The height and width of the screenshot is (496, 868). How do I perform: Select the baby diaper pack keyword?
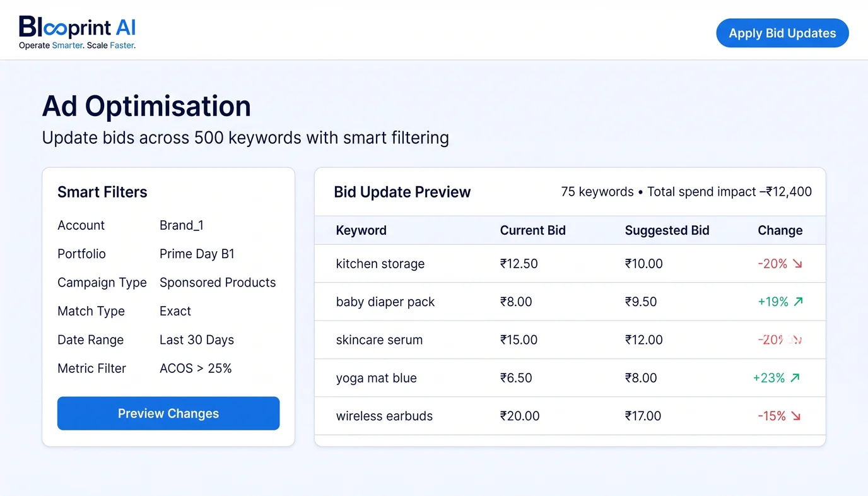[385, 302]
